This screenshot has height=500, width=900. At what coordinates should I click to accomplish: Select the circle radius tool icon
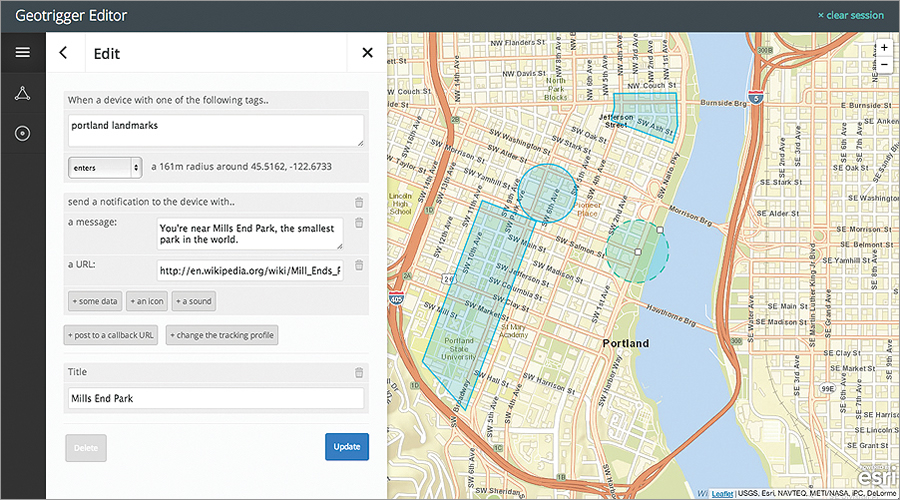22,134
